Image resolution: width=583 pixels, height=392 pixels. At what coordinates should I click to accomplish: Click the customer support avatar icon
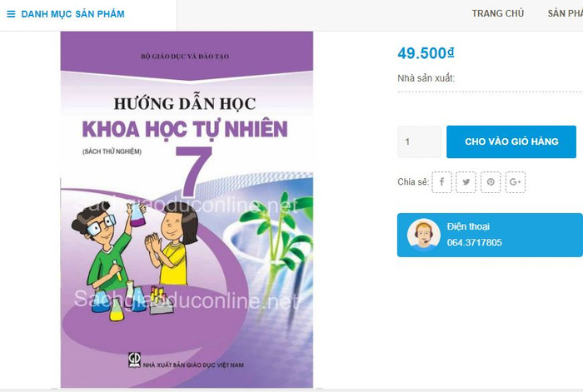click(x=423, y=235)
